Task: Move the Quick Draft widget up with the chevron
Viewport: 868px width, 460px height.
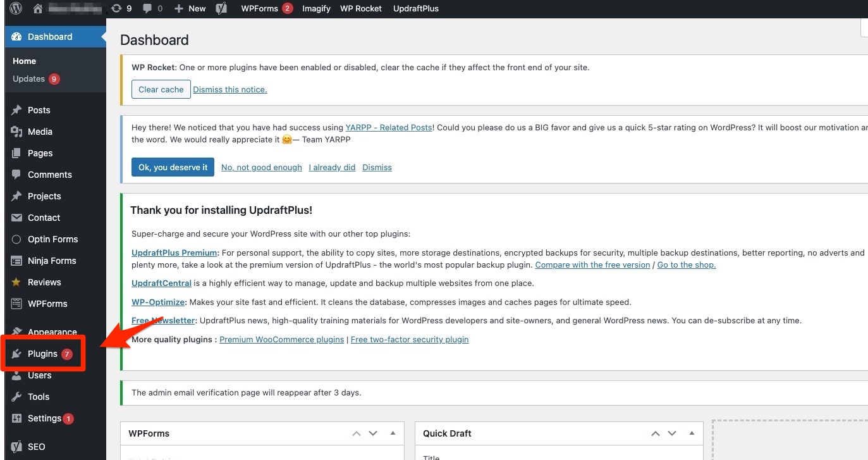Action: 655,433
